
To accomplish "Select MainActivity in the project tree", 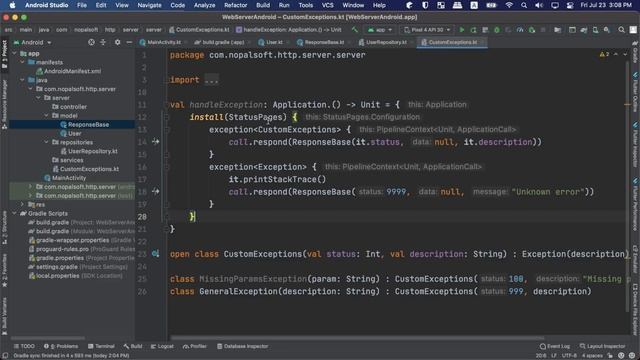I will click(x=69, y=178).
